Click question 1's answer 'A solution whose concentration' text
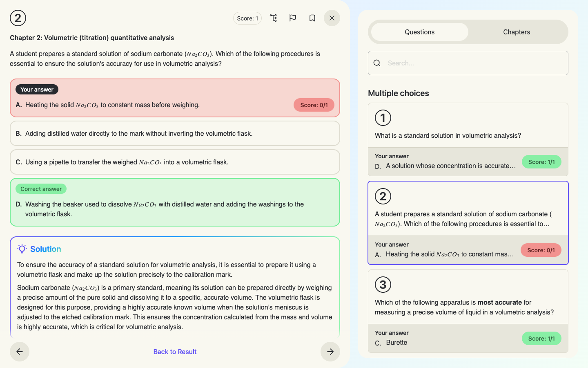Screen dimensions: 588x368 click(x=451, y=166)
